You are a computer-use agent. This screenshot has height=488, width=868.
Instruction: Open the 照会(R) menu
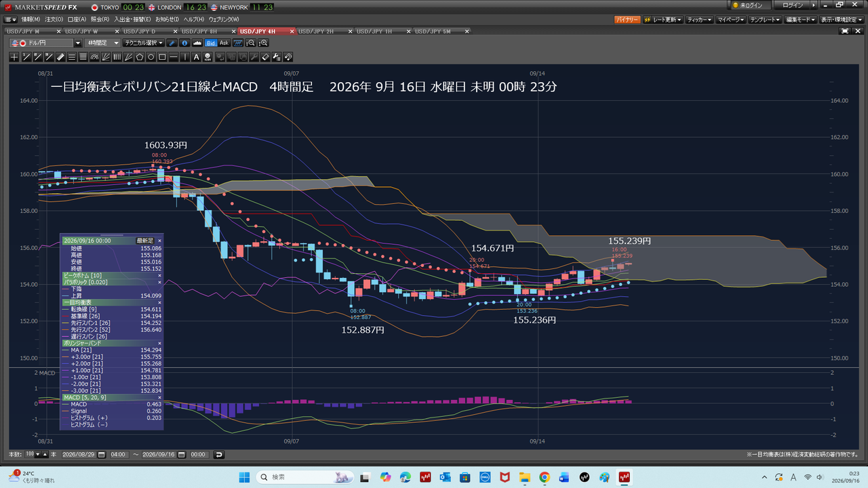pos(100,20)
